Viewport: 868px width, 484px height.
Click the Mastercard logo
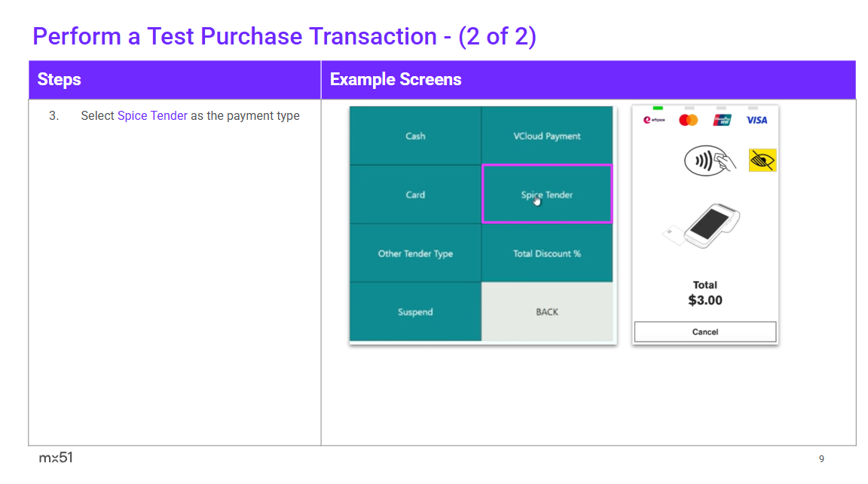688,120
